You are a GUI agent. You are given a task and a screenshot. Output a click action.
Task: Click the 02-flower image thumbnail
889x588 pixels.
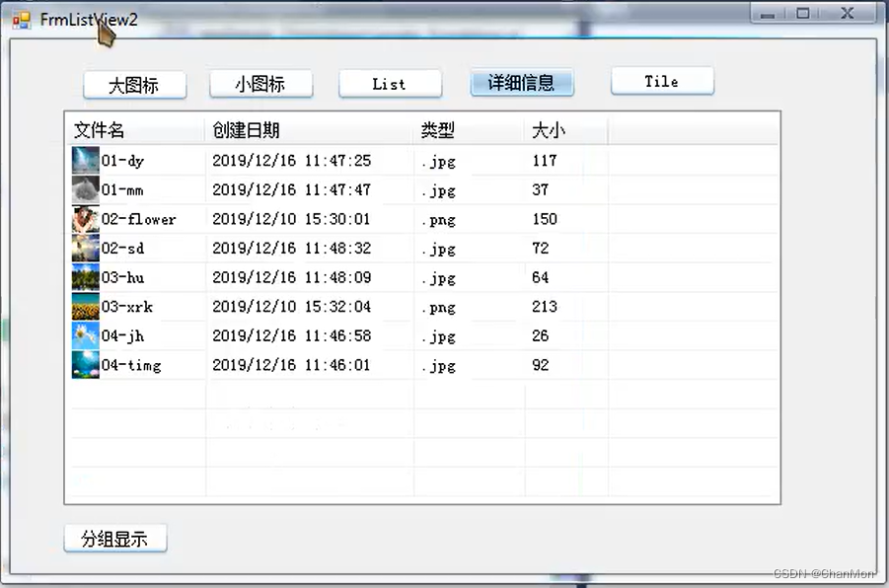(x=86, y=219)
